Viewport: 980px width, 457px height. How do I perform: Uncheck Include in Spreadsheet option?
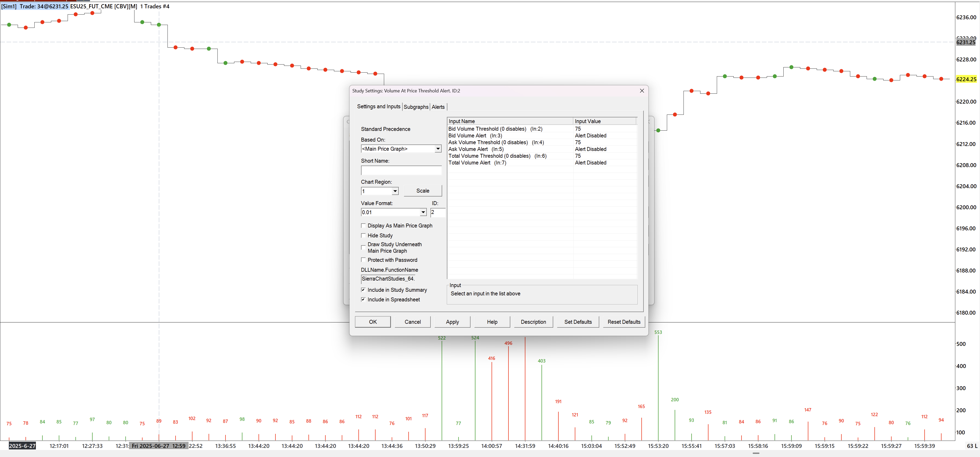click(x=363, y=300)
